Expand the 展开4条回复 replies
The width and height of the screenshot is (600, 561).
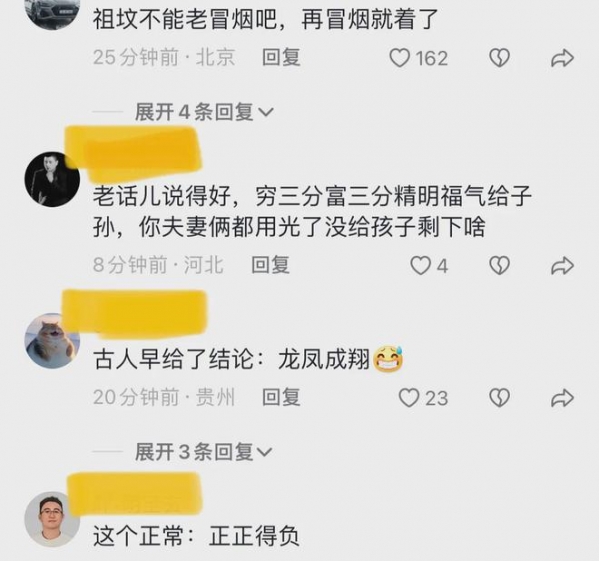click(204, 112)
